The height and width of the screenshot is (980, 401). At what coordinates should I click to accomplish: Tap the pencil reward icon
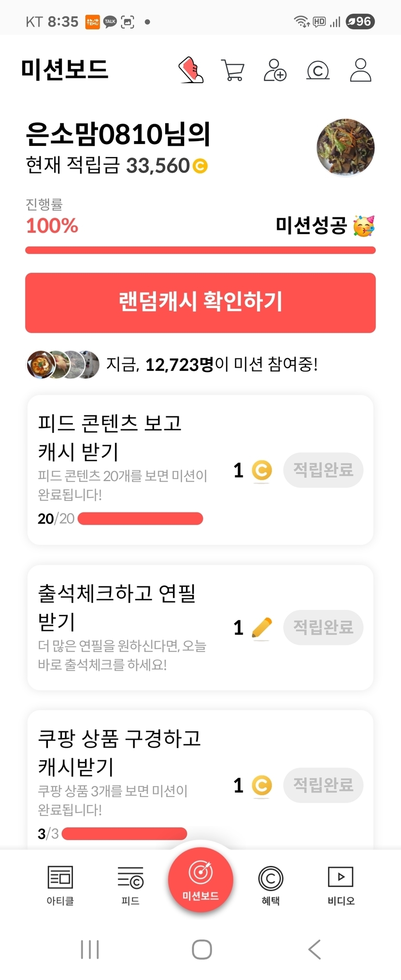262,628
